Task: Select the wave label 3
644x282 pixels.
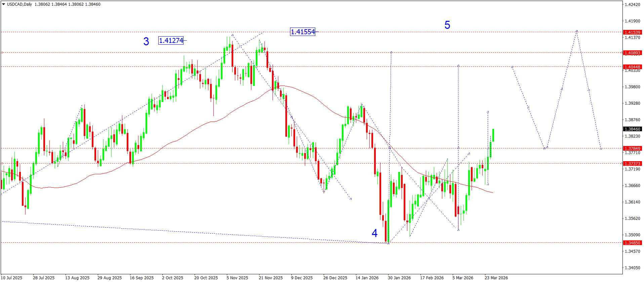Action: (x=146, y=41)
